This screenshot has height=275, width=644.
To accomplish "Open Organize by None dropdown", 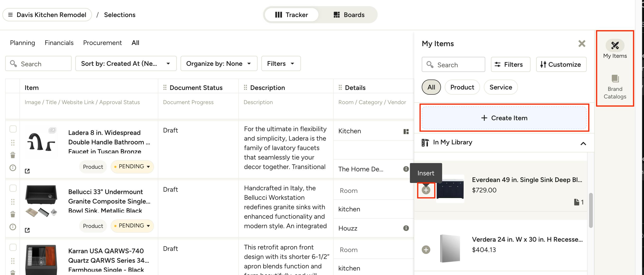I will coord(219,63).
